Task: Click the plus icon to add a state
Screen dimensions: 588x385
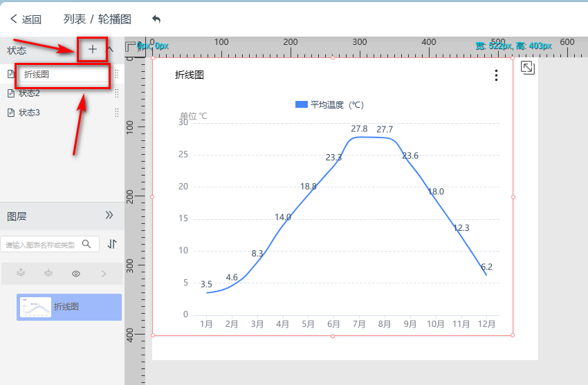Action: coord(93,50)
